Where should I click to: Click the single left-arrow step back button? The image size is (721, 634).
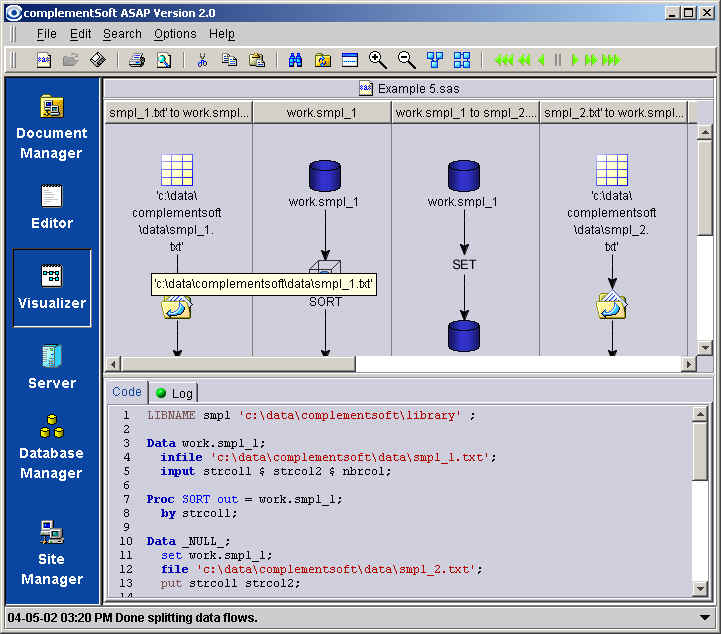coord(541,60)
